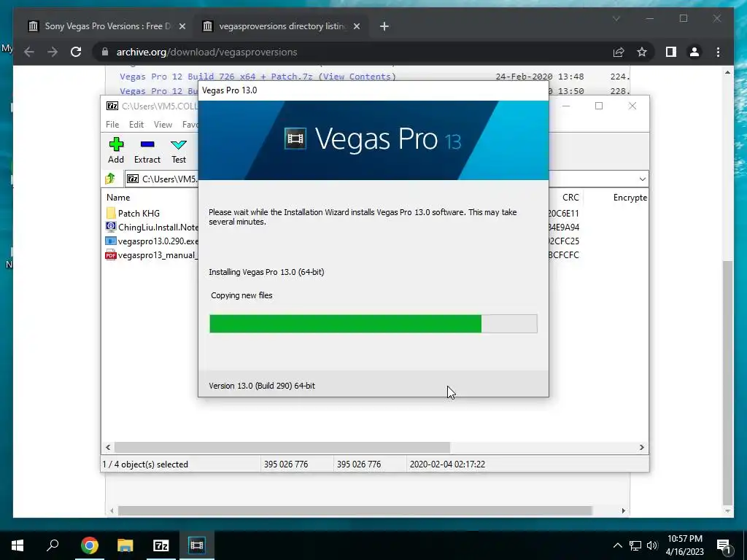This screenshot has width=747, height=560.
Task: Open volume control in system tray
Action: 652,545
